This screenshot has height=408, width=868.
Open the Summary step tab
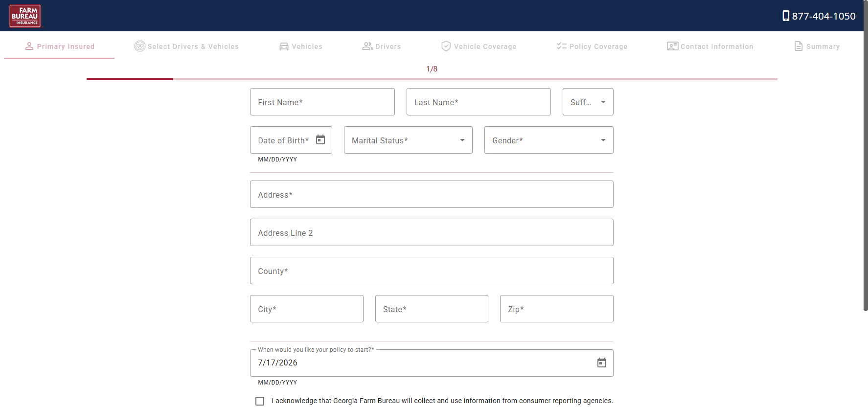tap(817, 46)
